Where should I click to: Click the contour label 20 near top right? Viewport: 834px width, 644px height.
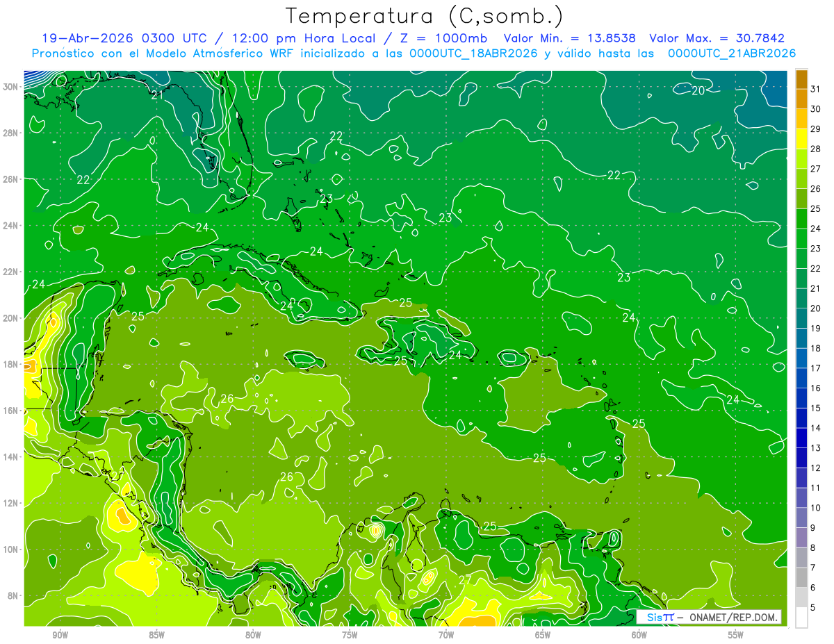(x=698, y=90)
